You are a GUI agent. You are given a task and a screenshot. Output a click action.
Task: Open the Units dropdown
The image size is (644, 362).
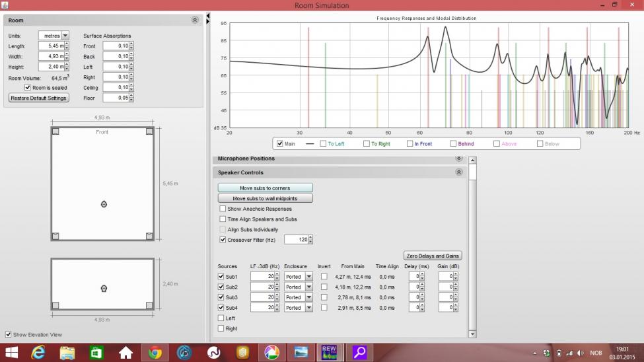(x=65, y=36)
